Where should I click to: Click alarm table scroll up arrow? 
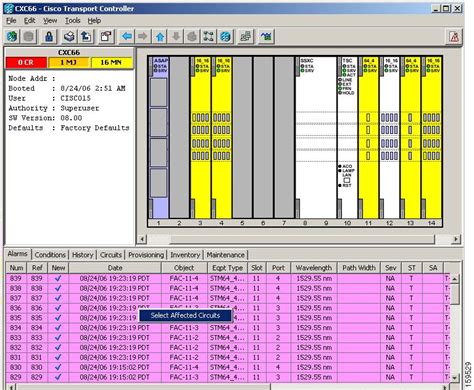(455, 278)
